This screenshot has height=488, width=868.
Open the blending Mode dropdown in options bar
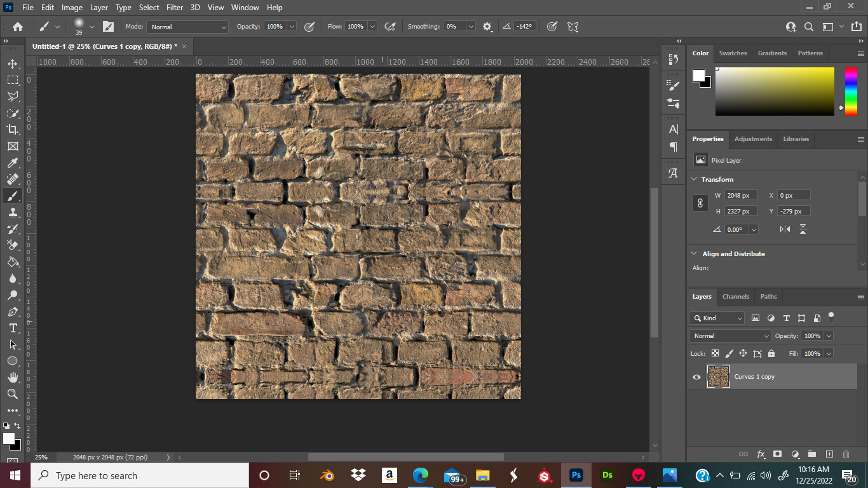pyautogui.click(x=187, y=26)
